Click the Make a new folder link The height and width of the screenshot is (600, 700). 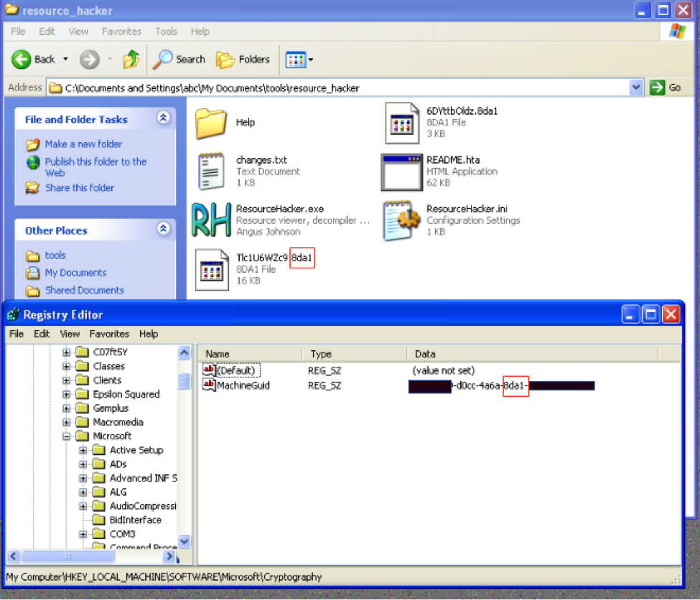(x=83, y=144)
